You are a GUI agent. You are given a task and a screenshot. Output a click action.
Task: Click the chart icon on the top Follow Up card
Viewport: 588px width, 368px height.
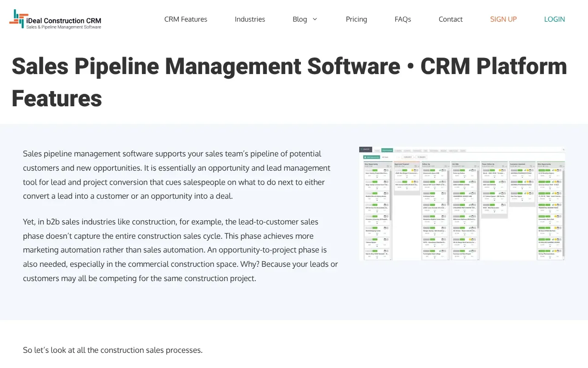pyautogui.click(x=440, y=170)
